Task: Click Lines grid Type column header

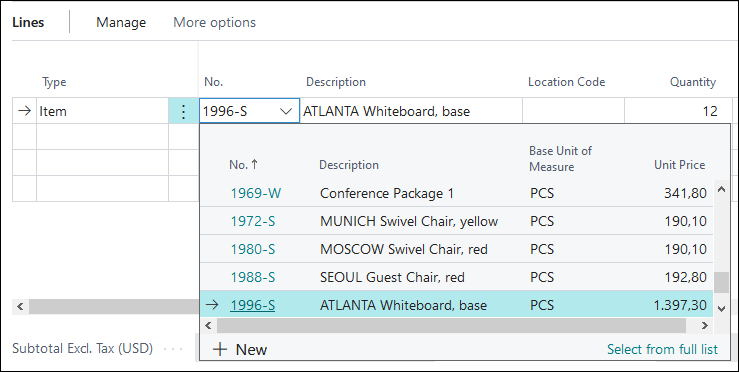Action: pyautogui.click(x=54, y=82)
